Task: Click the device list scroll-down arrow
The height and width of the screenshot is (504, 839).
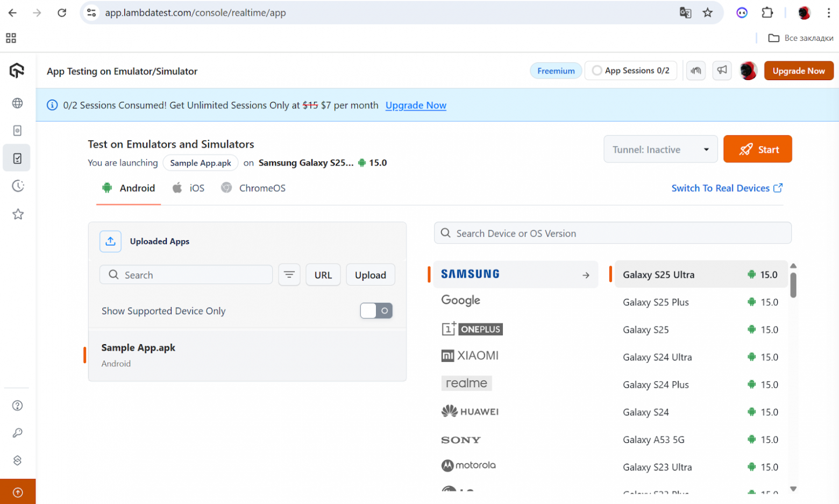Action: [x=793, y=488]
